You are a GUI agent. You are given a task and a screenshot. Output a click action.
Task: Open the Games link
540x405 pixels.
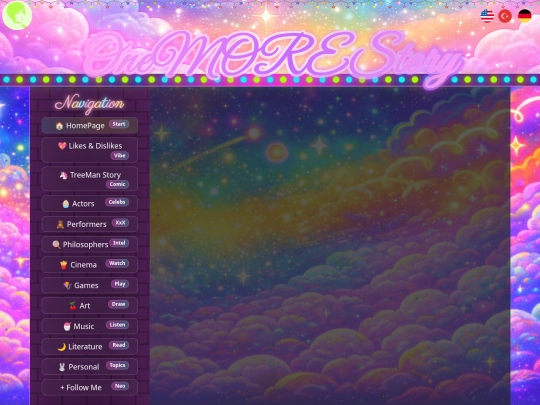pos(90,285)
